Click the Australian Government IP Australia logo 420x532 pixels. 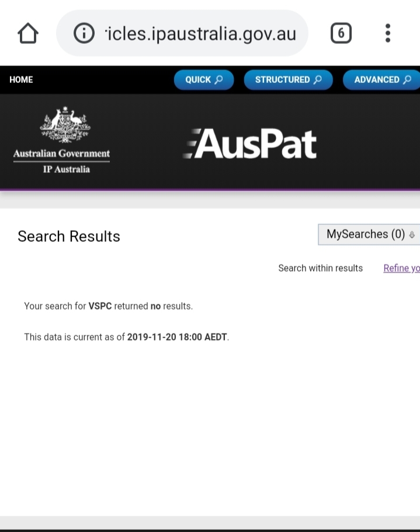tap(62, 140)
